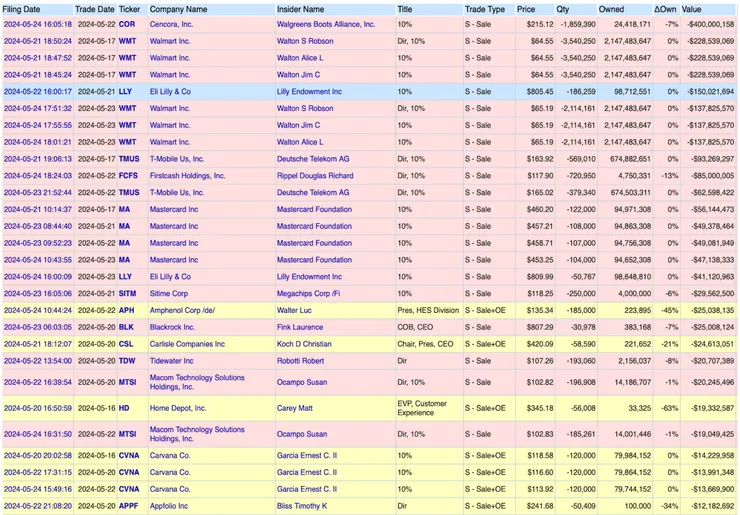Open the BLK ticker link
Screen dimensions: 740x515
[126, 327]
